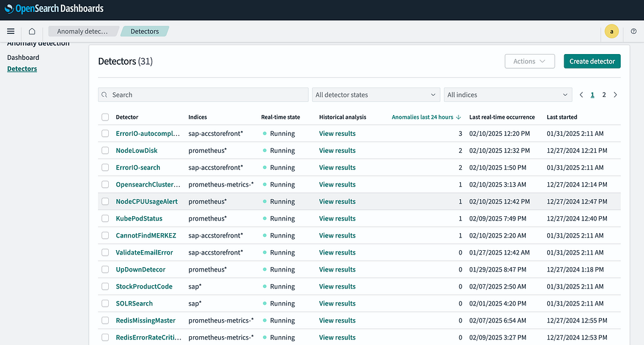The image size is (644, 345).
Task: Check the RedisMissingMaster row checkbox
Action: point(105,320)
